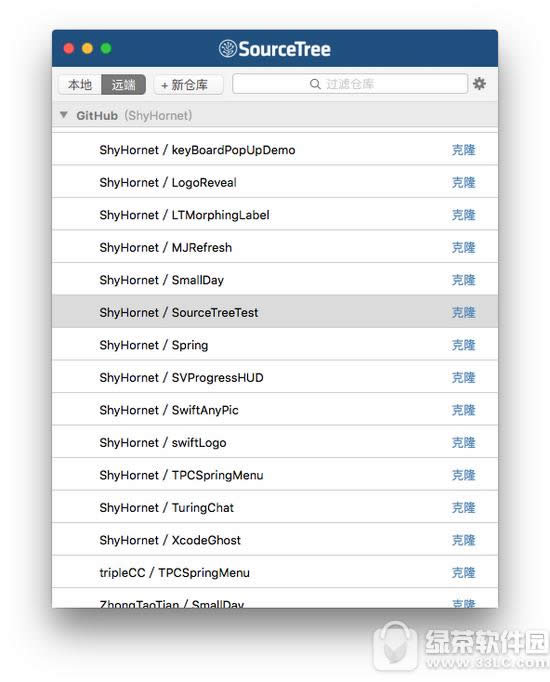Select ShyHornet / SmallDay row
This screenshot has width=550, height=682.
pyautogui.click(x=275, y=279)
